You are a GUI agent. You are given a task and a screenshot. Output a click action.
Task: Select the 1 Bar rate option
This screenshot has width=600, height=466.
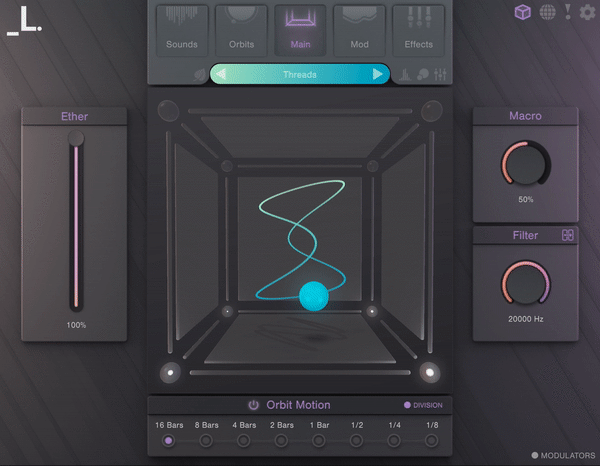[x=319, y=440]
